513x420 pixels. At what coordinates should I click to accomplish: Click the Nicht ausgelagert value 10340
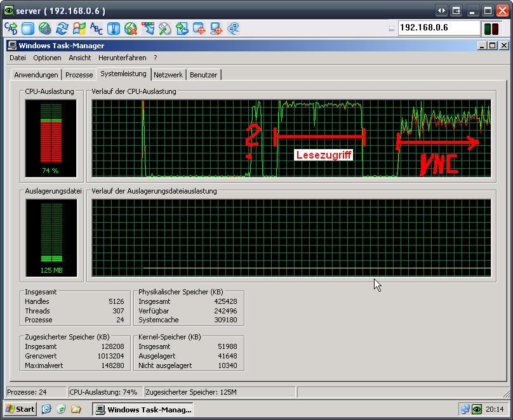pyautogui.click(x=228, y=365)
